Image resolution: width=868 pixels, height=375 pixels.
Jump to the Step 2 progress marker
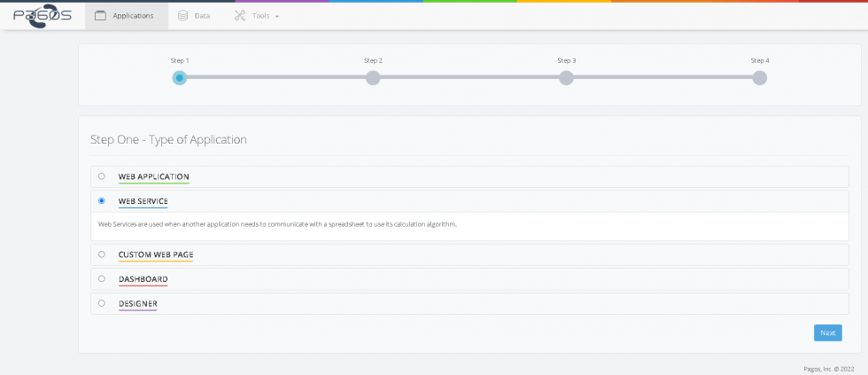point(373,78)
